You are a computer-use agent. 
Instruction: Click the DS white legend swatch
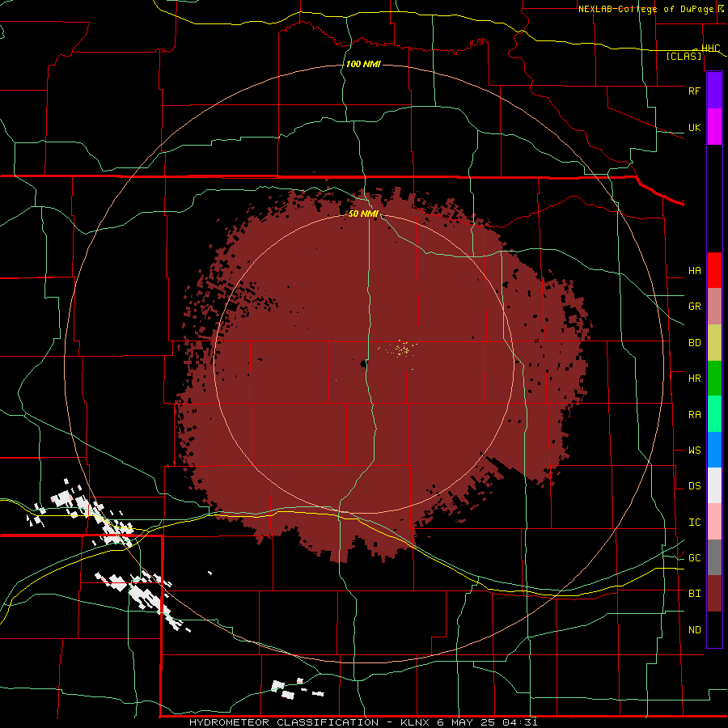click(x=714, y=485)
